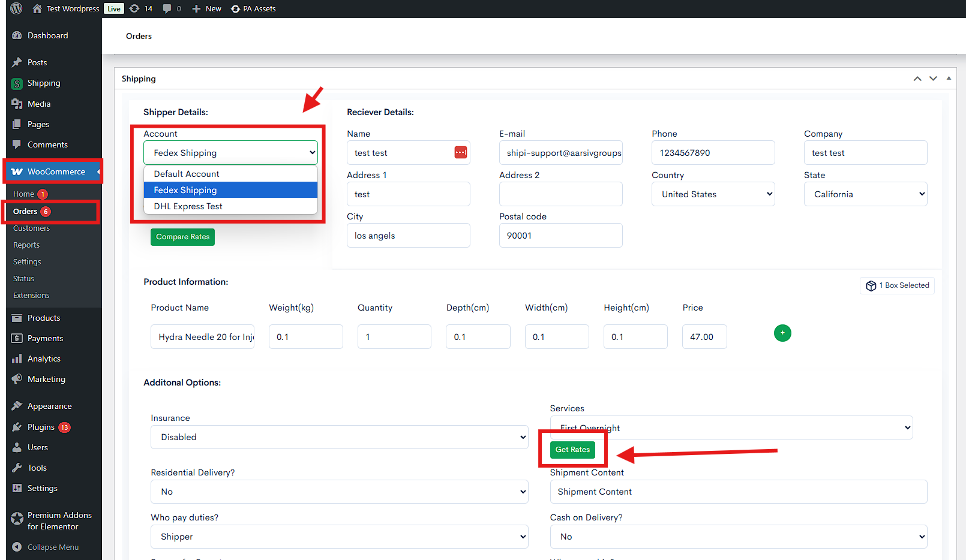Open Analytics in the sidebar
This screenshot has width=966, height=560.
44,359
